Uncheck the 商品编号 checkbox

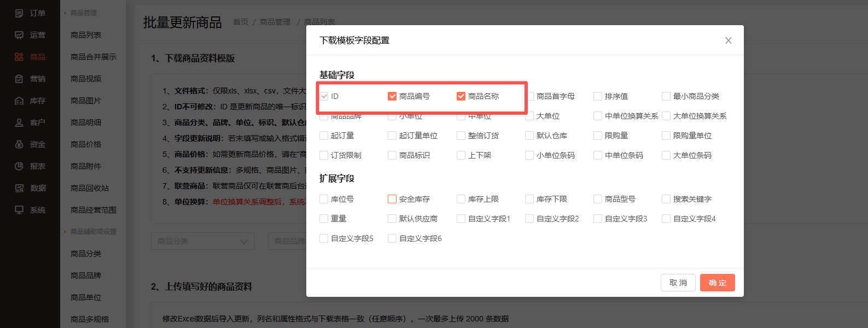tap(392, 96)
